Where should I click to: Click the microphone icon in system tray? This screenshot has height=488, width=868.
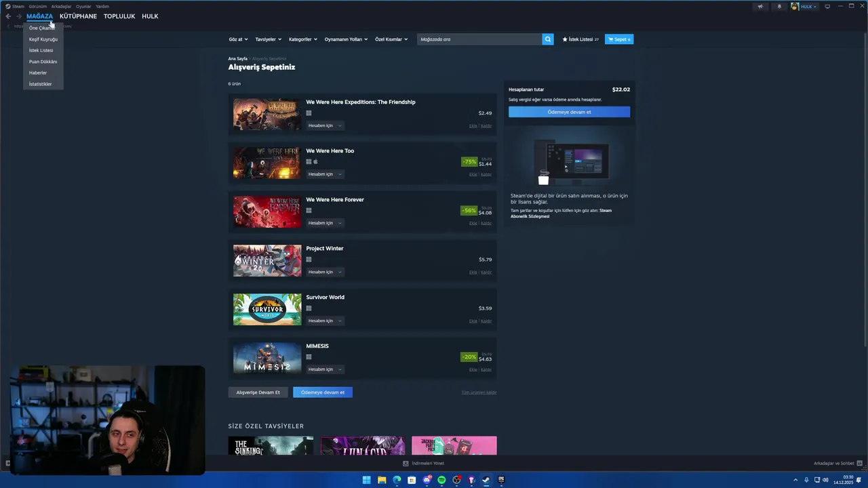click(806, 480)
